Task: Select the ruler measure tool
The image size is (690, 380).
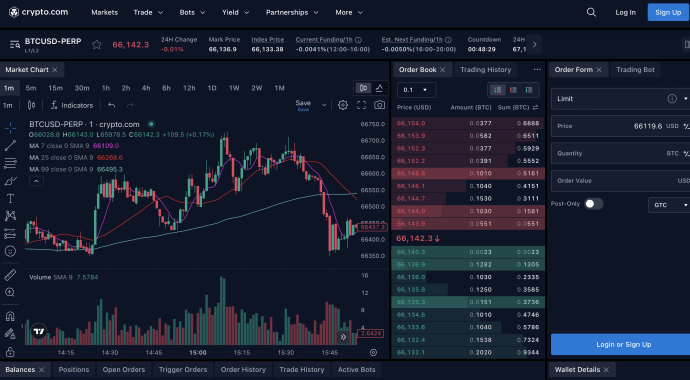Action: (10, 275)
